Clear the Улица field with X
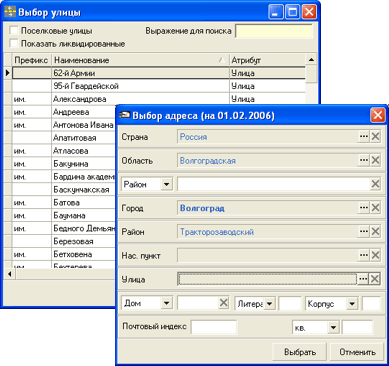The height and width of the screenshot is (366, 389). [x=375, y=279]
